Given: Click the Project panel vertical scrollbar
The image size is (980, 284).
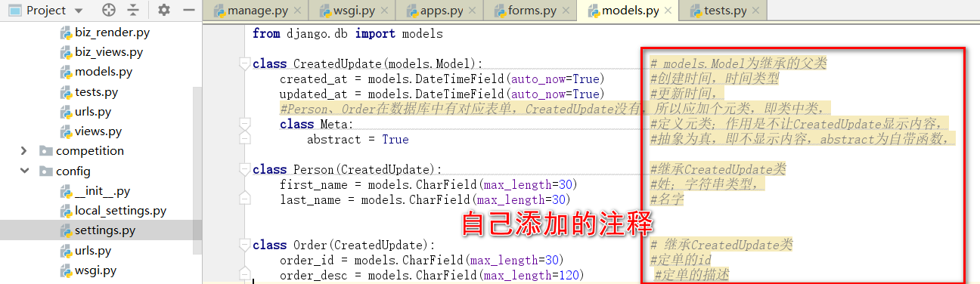Looking at the screenshot, I should tap(198, 170).
